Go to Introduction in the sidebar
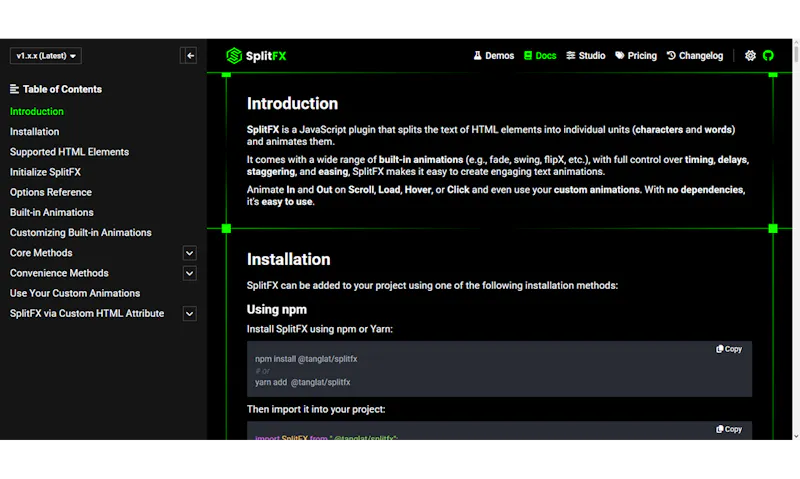This screenshot has width=800, height=479. coord(37,111)
